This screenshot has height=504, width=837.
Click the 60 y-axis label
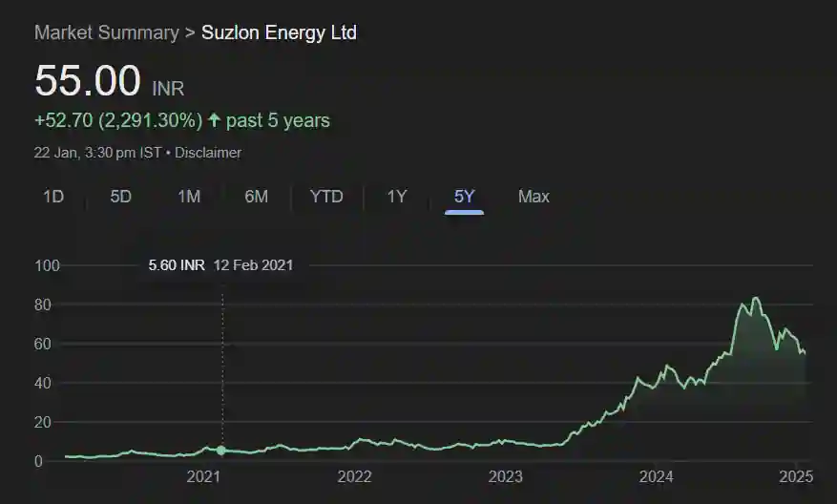(x=43, y=344)
